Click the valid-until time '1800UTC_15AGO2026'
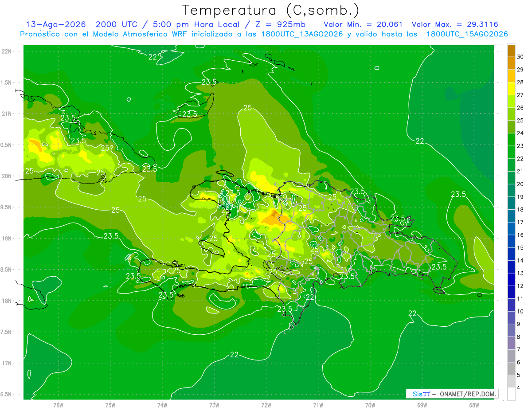This screenshot has width=532, height=411. click(467, 34)
